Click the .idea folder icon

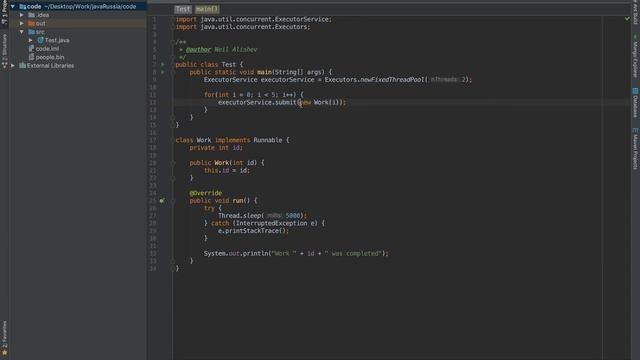[x=31, y=15]
